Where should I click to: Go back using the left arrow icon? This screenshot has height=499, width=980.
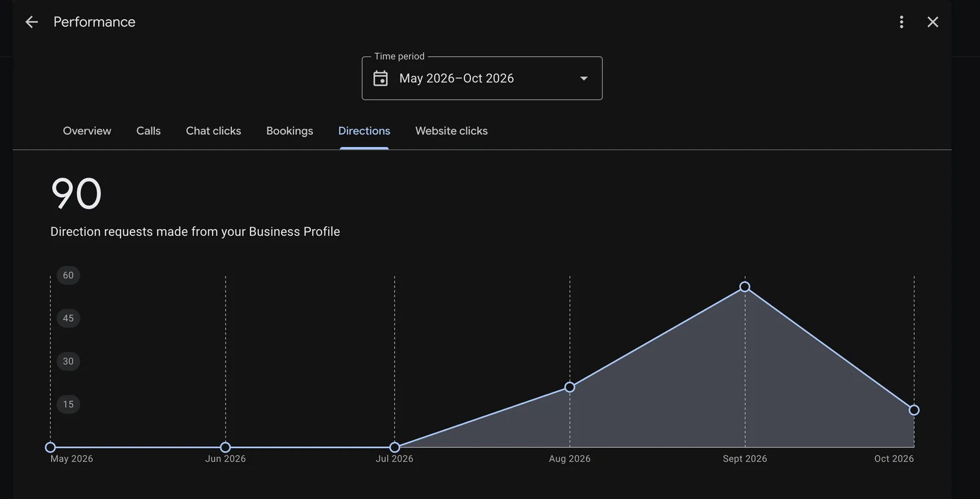point(31,22)
